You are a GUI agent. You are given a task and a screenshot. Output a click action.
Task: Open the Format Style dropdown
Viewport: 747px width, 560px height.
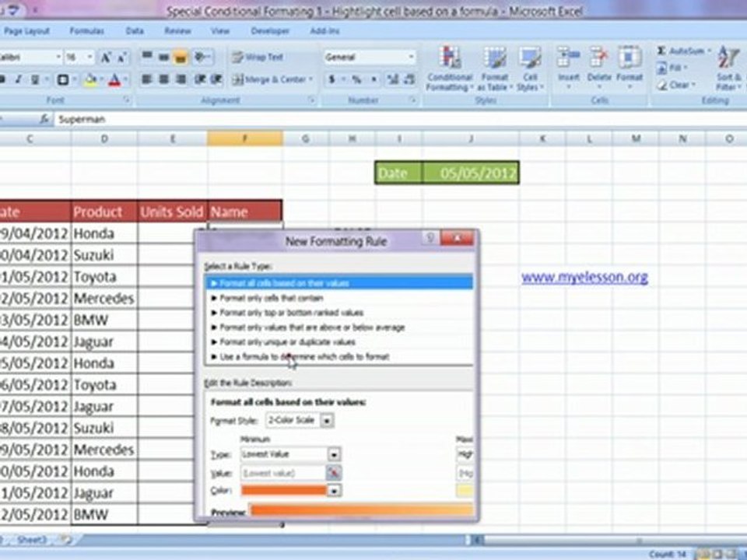(x=327, y=421)
